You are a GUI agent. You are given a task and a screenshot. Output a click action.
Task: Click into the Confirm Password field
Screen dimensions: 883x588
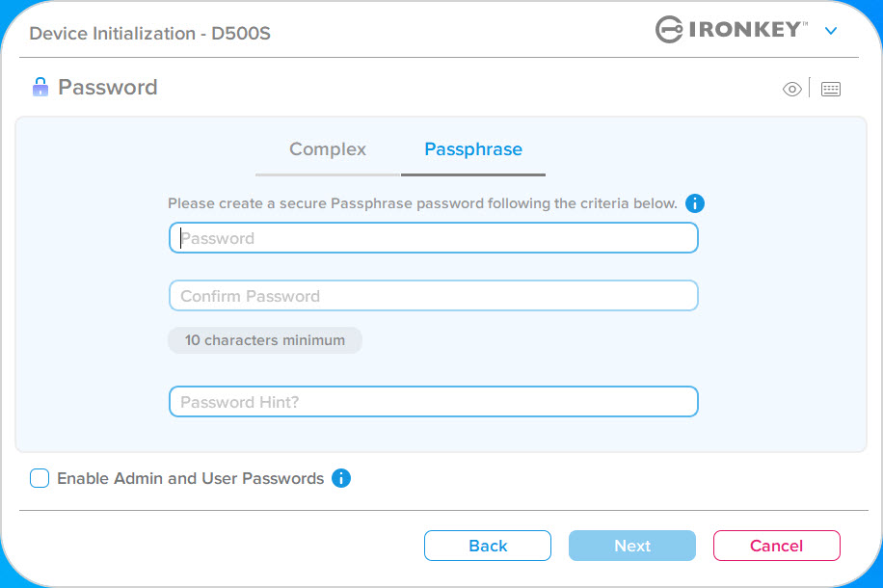click(x=434, y=296)
